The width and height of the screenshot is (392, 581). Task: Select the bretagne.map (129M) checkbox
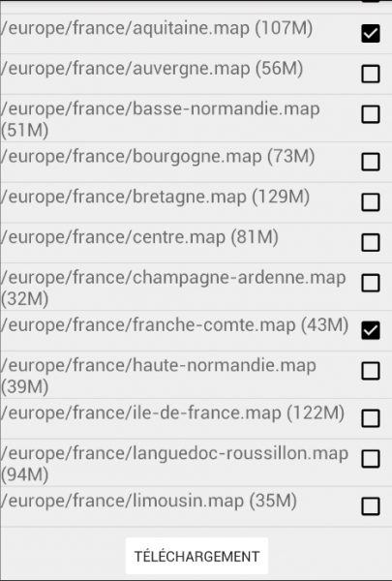[371, 202]
